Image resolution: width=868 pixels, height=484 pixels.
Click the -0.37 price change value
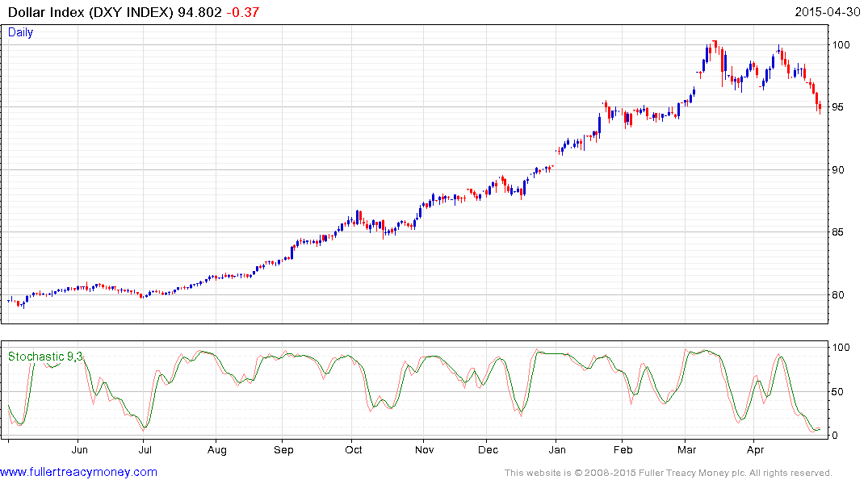click(242, 12)
